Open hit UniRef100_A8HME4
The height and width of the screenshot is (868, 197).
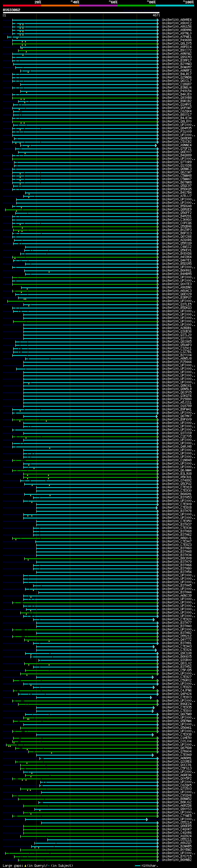coord(177,20)
